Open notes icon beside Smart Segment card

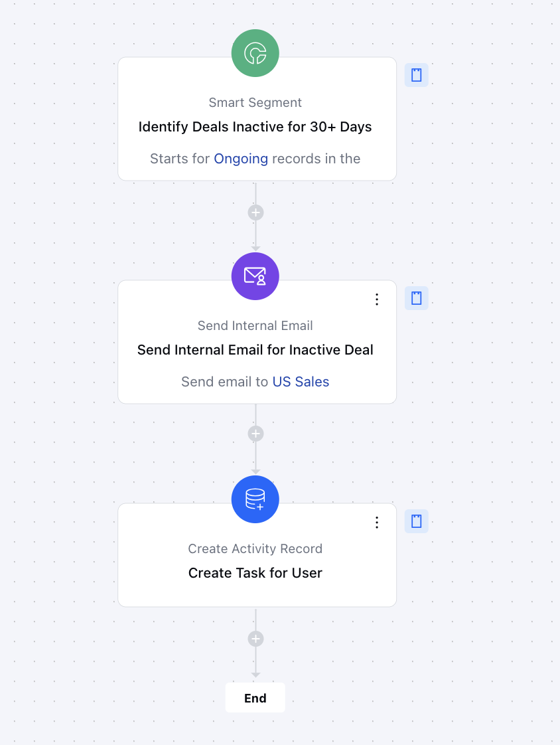pyautogui.click(x=417, y=75)
